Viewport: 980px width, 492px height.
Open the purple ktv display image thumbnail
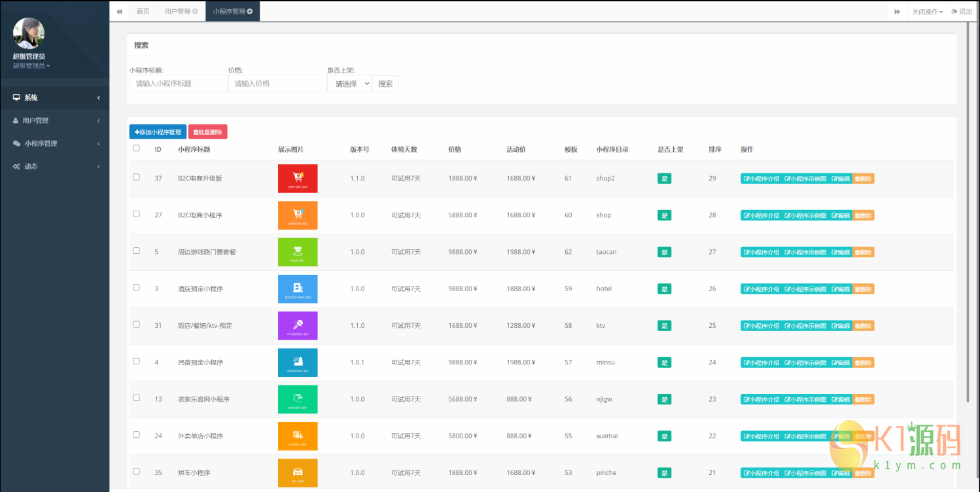tap(298, 325)
